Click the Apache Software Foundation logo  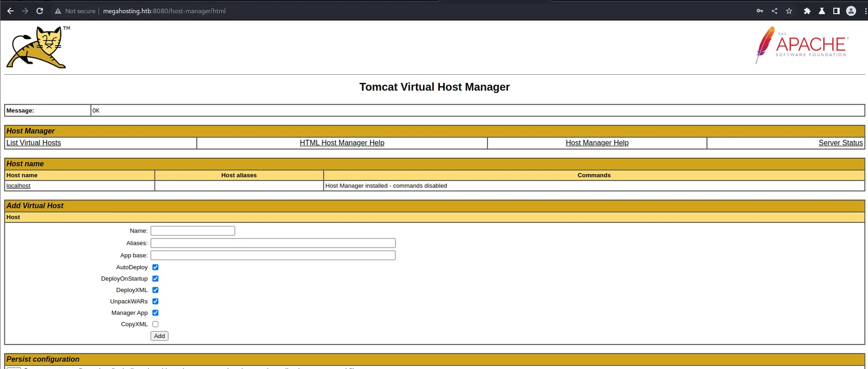click(x=802, y=45)
